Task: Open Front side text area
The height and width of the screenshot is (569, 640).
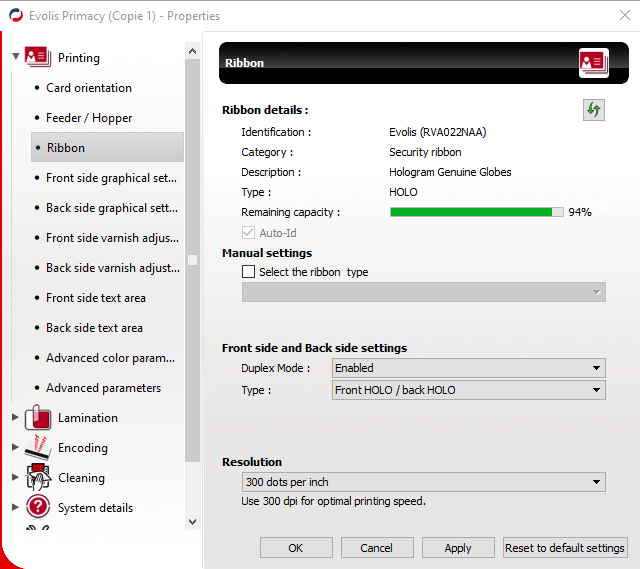Action: [x=96, y=298]
